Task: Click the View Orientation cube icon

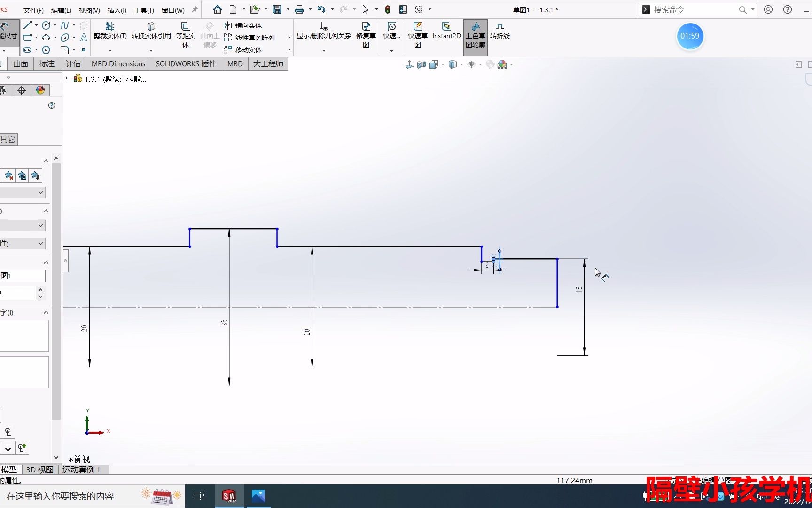Action: [433, 64]
